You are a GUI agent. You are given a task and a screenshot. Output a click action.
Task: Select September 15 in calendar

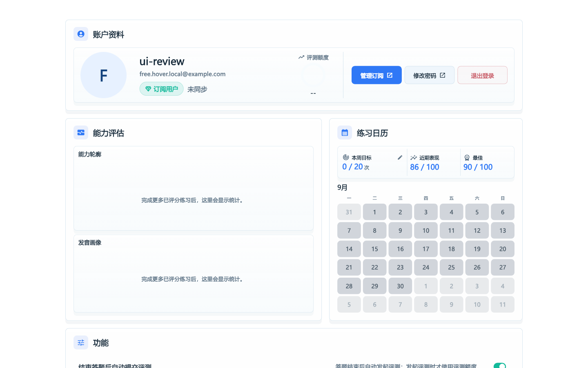(x=374, y=249)
